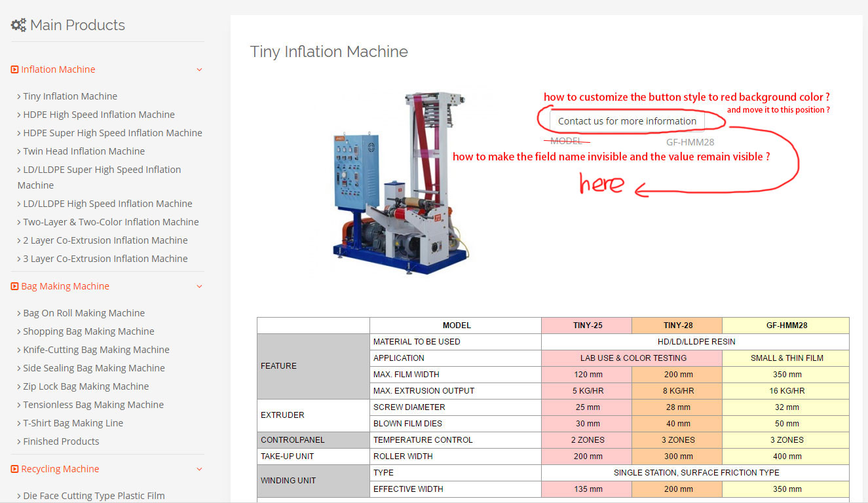Open LD/LLDPE Super High Speed Inflation Machine
Screen dimensions: 868x503
point(100,177)
